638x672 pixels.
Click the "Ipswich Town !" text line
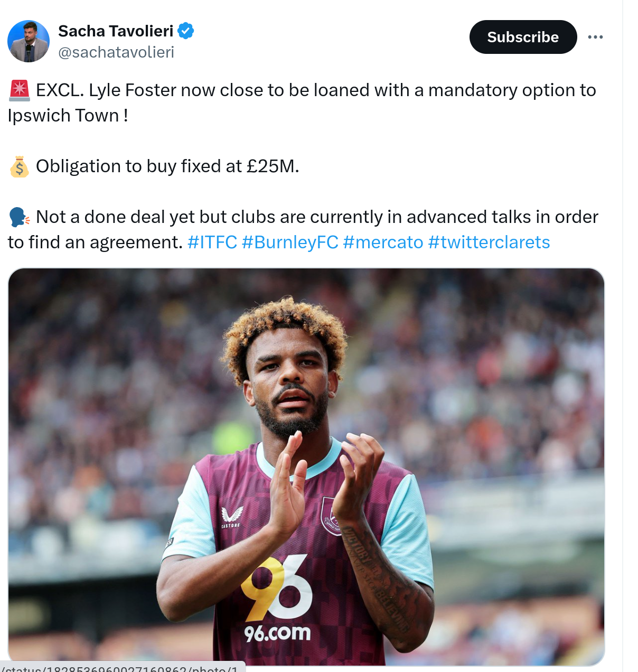pos(68,116)
